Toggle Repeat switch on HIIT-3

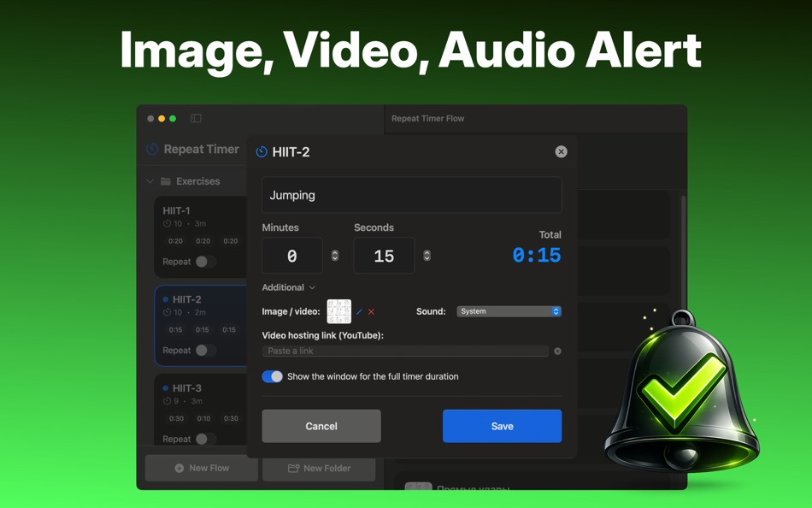206,439
